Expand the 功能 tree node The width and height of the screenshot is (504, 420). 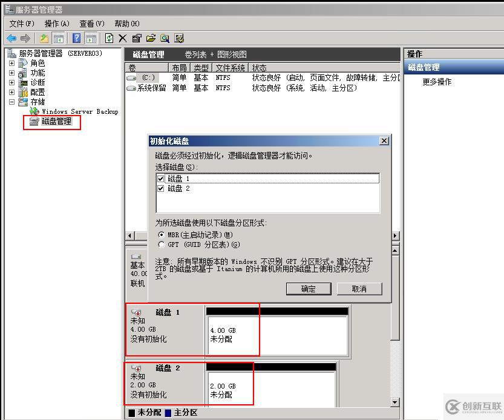point(12,73)
